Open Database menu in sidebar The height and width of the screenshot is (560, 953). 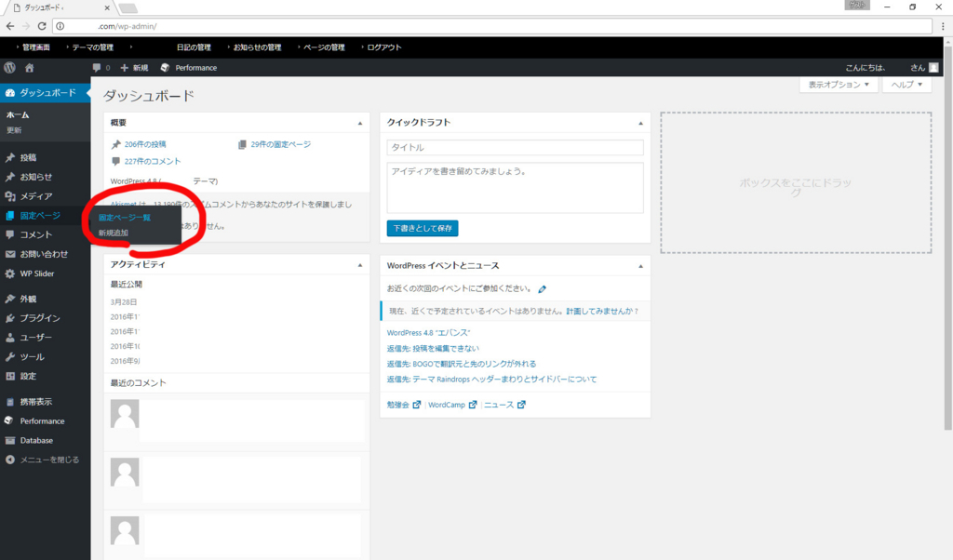[45, 440]
